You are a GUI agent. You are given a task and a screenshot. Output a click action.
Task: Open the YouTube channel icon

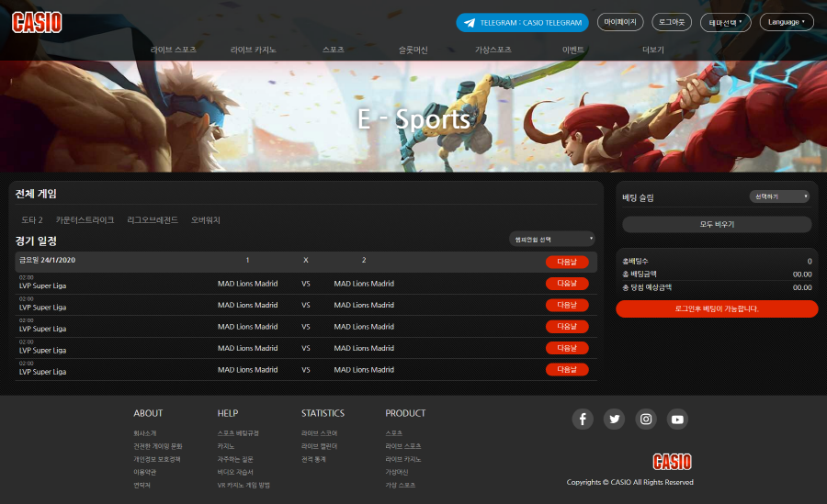pyautogui.click(x=677, y=420)
